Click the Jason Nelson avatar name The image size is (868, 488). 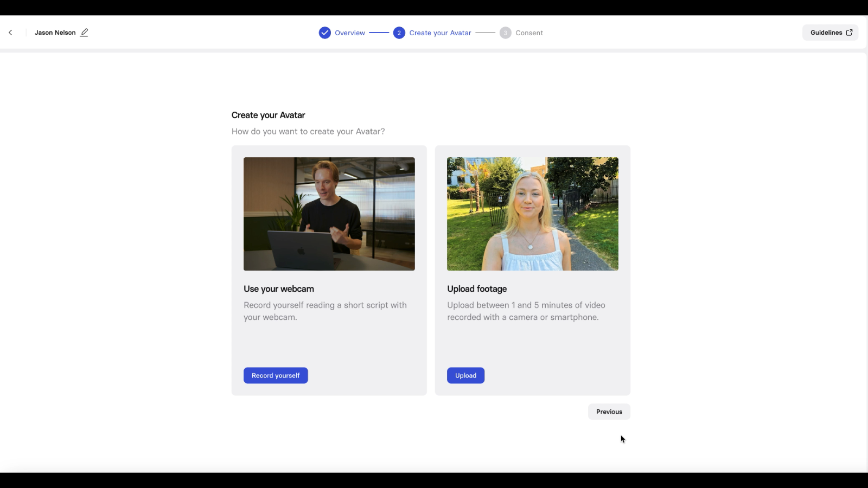point(55,33)
